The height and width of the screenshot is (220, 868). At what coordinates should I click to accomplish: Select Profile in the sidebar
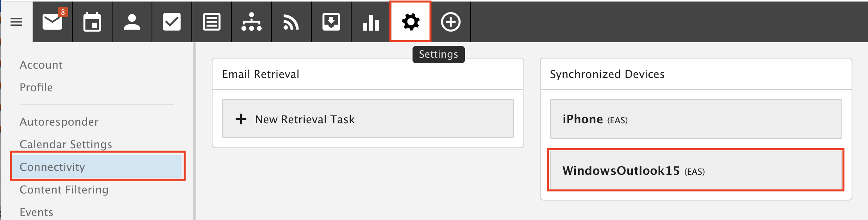tap(36, 87)
